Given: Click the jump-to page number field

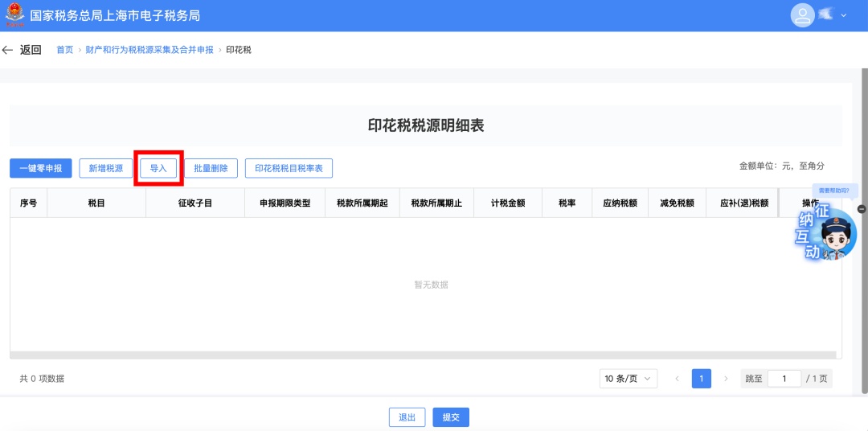Looking at the screenshot, I should [784, 379].
